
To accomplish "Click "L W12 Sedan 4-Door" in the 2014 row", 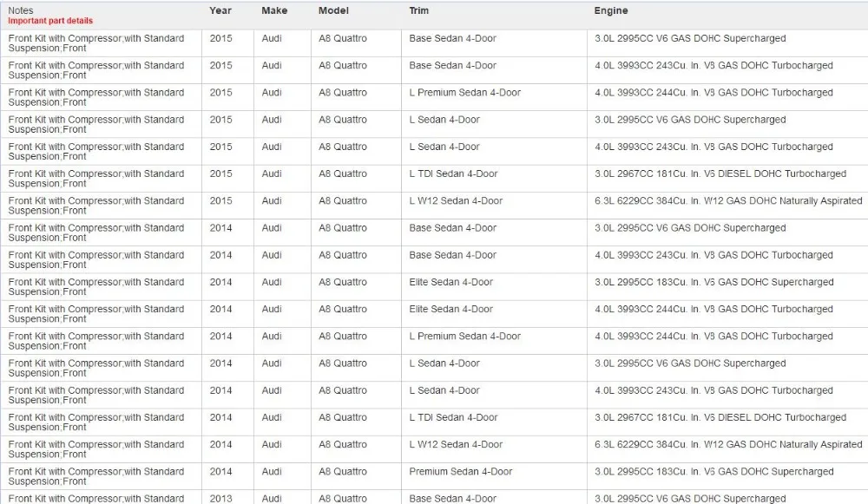I will click(x=457, y=444).
